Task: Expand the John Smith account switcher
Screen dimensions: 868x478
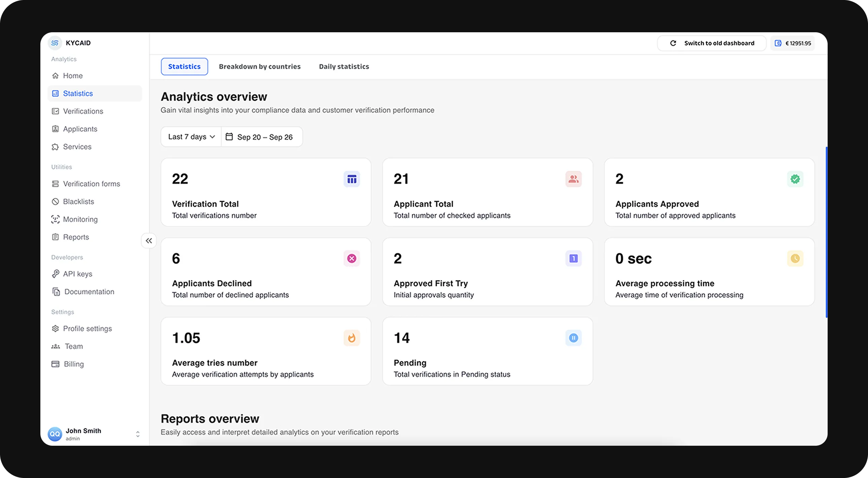Action: (138, 434)
